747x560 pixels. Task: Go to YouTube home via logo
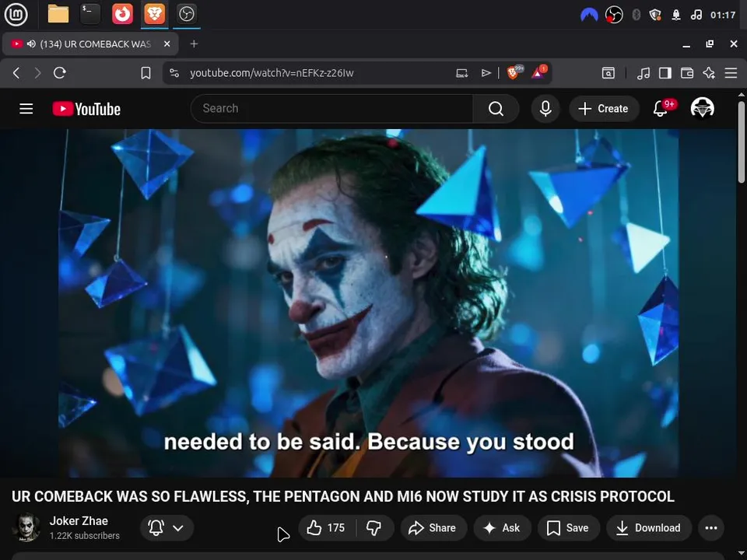pyautogui.click(x=86, y=109)
